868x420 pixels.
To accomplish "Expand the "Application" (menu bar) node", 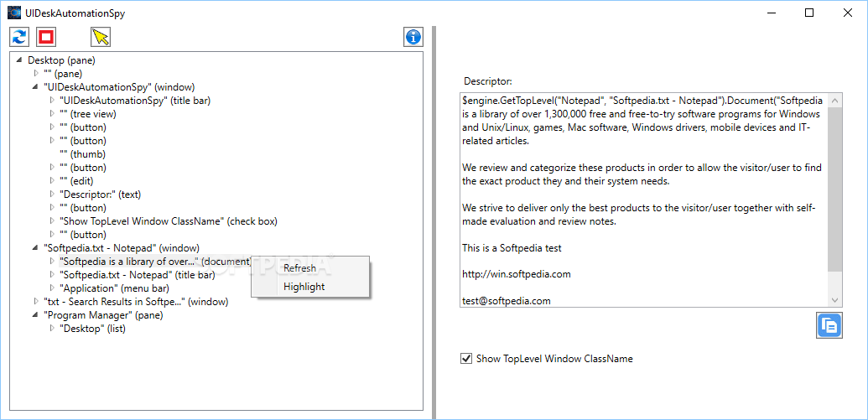I will click(x=52, y=288).
